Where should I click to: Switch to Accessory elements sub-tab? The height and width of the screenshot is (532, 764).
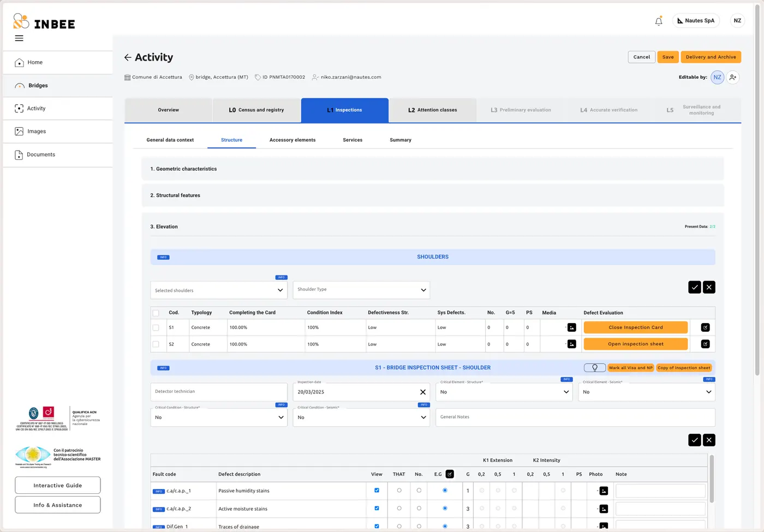click(293, 140)
